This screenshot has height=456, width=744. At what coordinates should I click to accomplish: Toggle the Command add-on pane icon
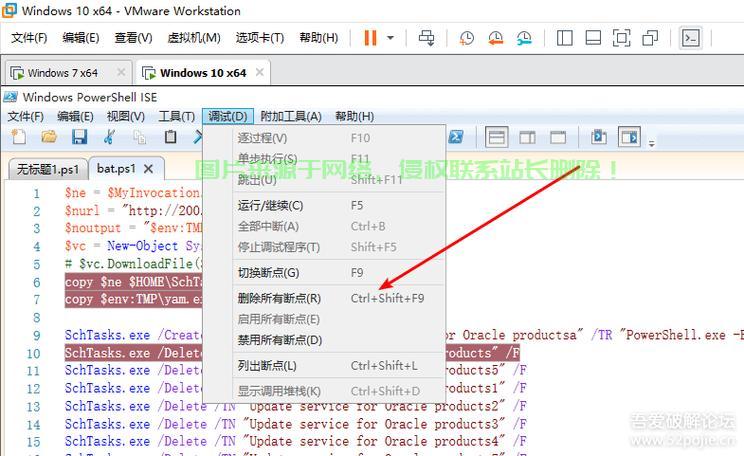click(x=629, y=138)
